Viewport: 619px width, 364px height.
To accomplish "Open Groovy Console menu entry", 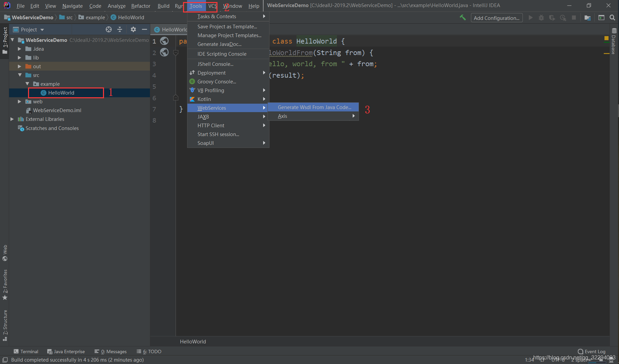I will [x=228, y=81].
